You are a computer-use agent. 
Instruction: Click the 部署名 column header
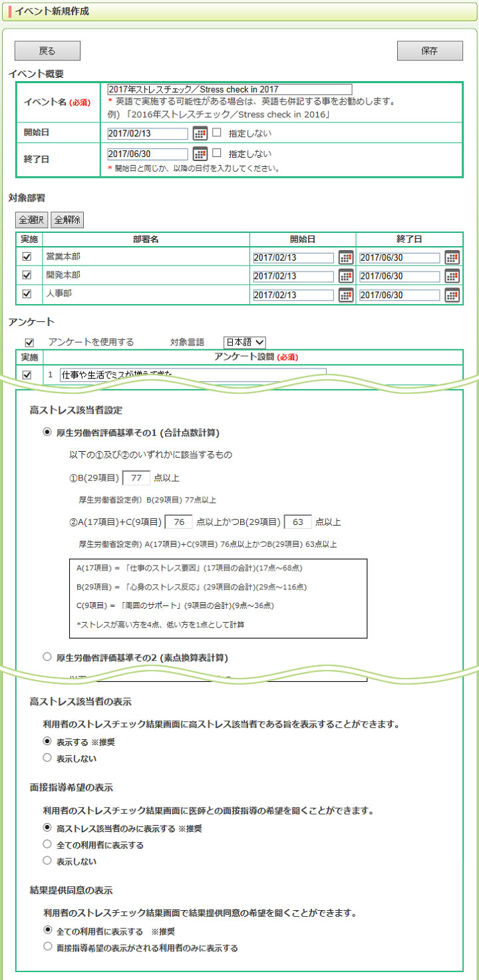coord(146,240)
